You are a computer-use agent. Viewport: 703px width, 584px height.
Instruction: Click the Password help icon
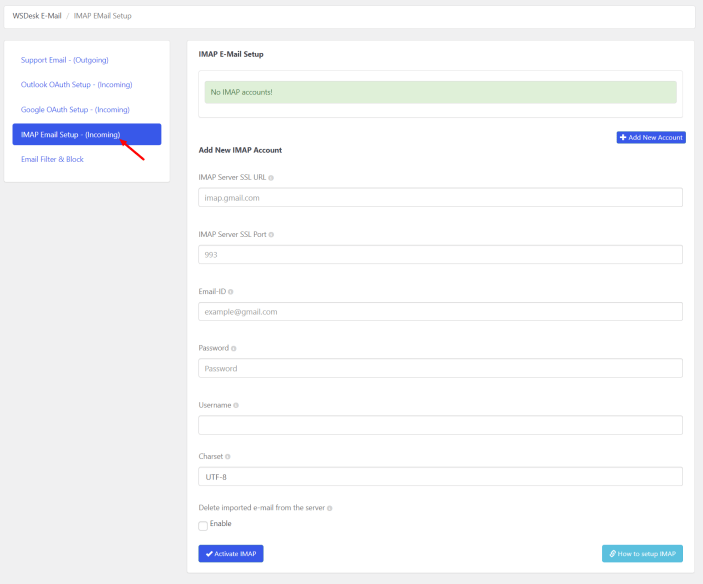pos(234,348)
